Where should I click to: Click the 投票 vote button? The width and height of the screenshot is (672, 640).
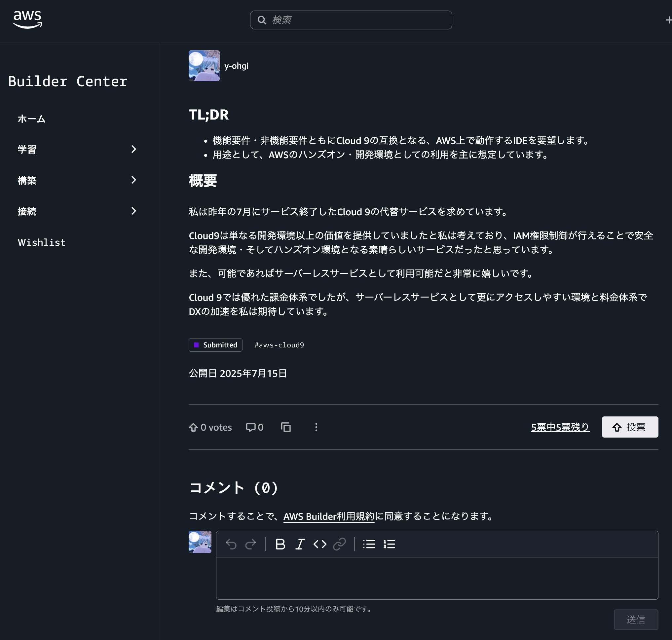click(x=630, y=427)
